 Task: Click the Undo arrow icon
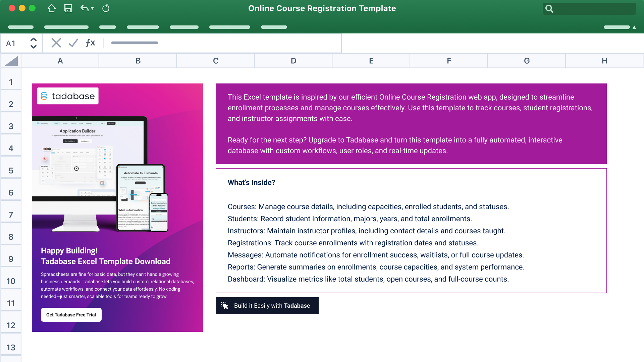click(x=84, y=8)
